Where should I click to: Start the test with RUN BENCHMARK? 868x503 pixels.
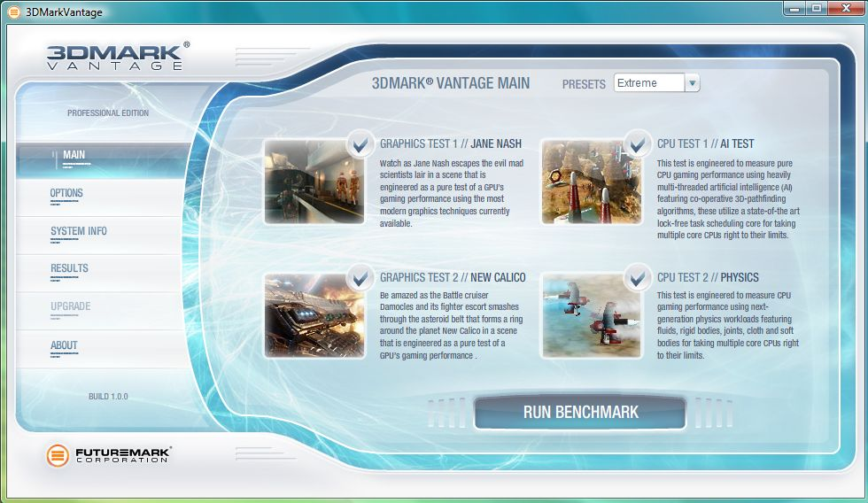click(580, 413)
